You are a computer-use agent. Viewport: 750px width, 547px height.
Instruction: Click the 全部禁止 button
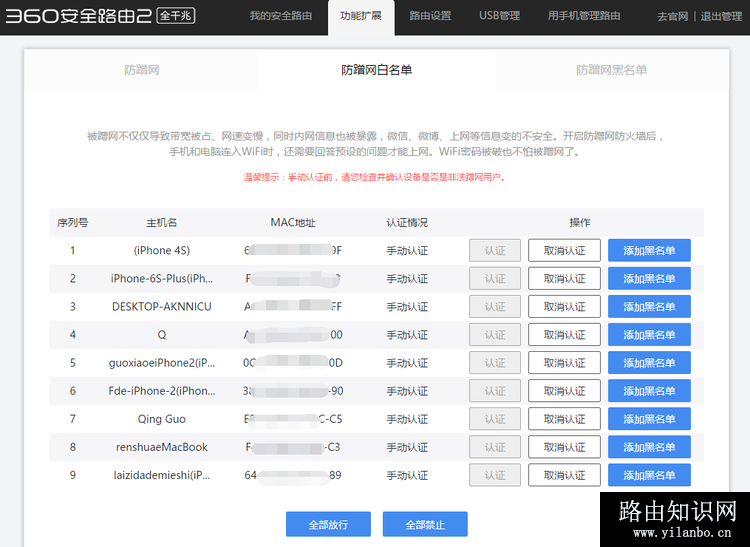pos(425,525)
